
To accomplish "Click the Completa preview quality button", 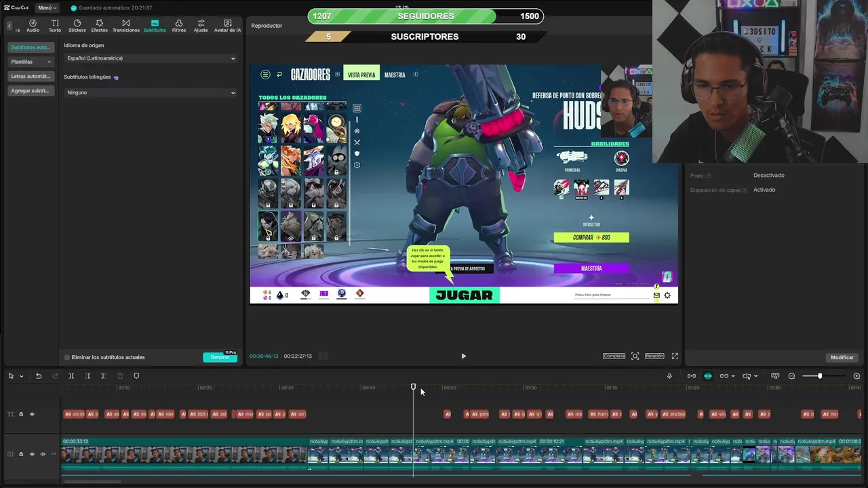I will tap(614, 356).
